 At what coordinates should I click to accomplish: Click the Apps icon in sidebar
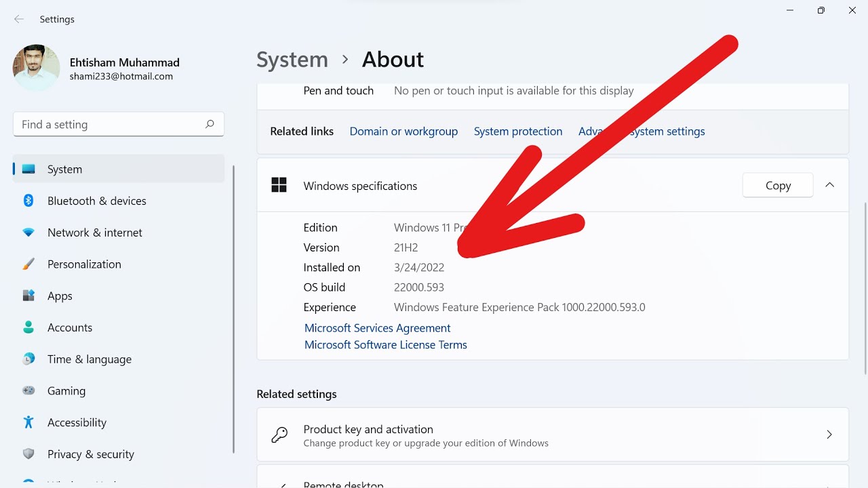pyautogui.click(x=28, y=296)
